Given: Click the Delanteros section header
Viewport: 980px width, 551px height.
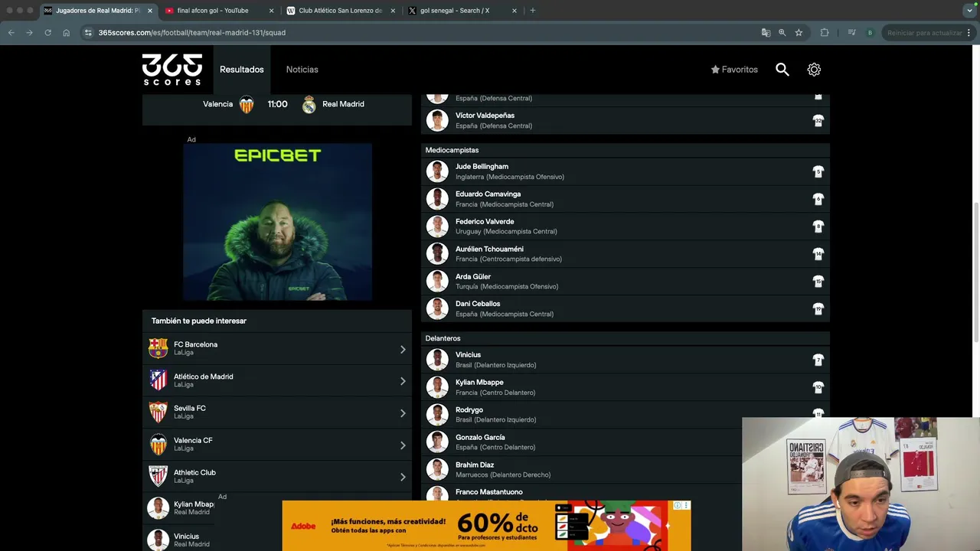Looking at the screenshot, I should click(x=626, y=338).
